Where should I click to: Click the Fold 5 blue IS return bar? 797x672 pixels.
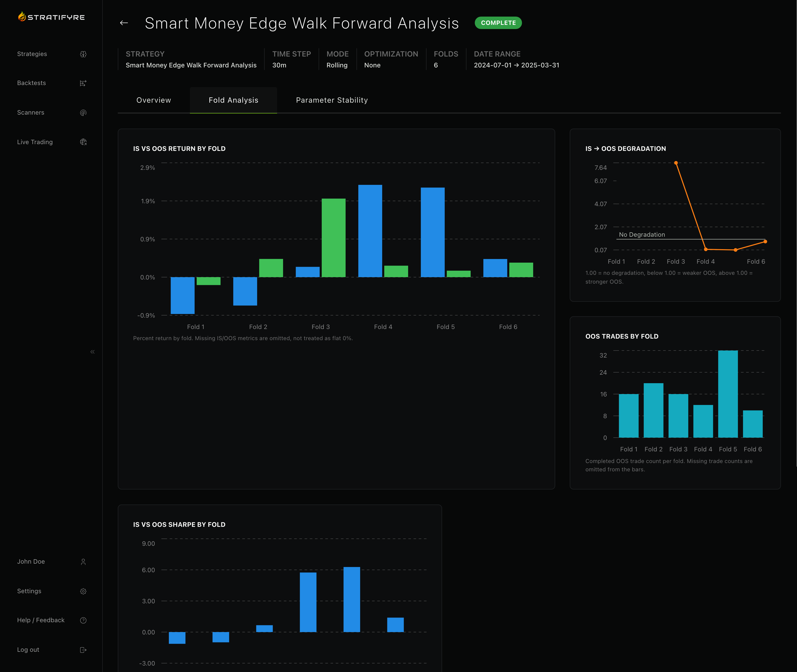click(x=432, y=232)
